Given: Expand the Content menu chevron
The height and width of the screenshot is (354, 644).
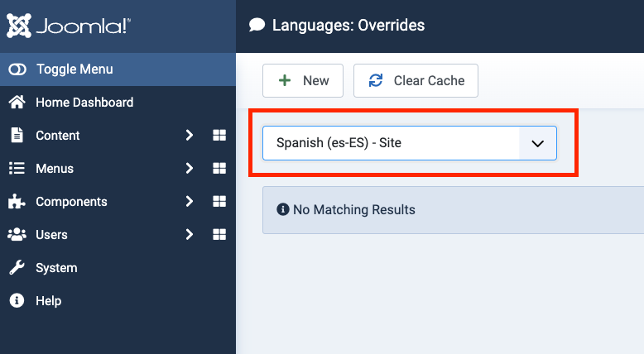Looking at the screenshot, I should click(190, 136).
